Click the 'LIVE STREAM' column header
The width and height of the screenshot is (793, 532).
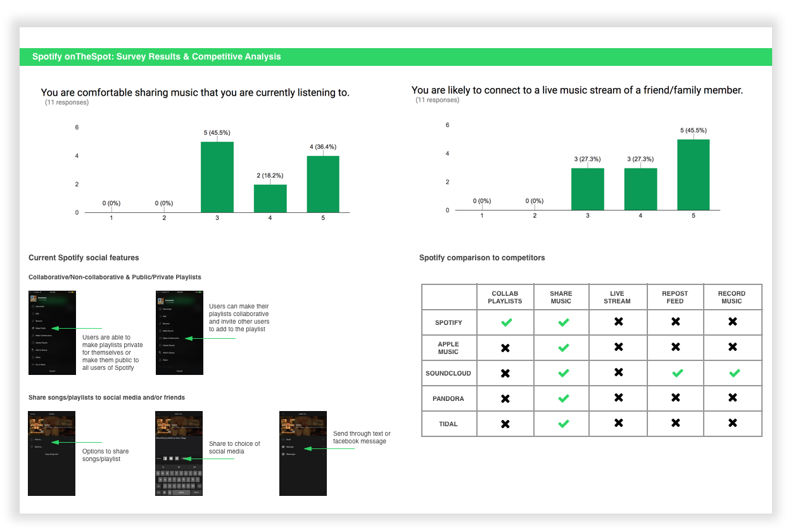coord(618,297)
